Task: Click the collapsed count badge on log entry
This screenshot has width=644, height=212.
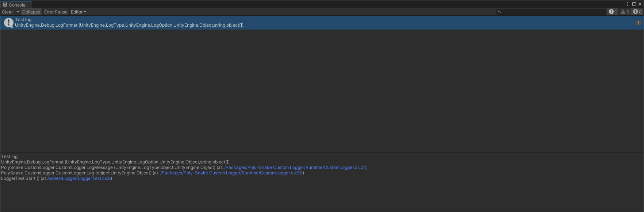Action: (638, 23)
